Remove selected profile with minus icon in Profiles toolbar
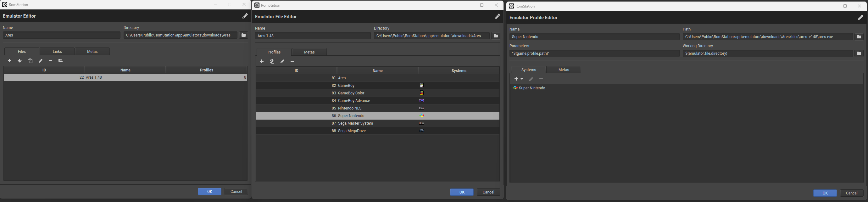The image size is (868, 202). [292, 61]
